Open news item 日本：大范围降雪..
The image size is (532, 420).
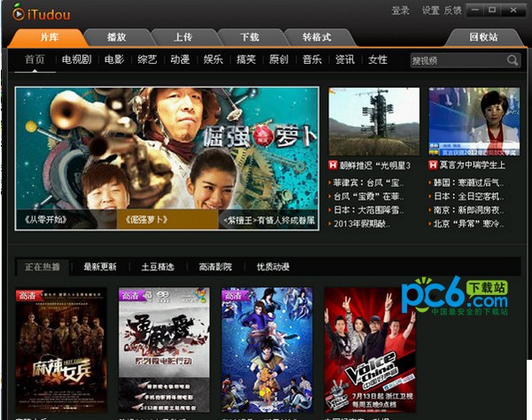coord(368,210)
